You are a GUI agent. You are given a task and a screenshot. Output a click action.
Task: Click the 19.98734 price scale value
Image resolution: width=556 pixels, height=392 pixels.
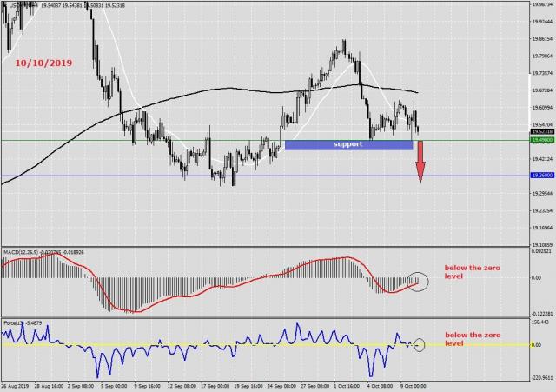[540, 4]
